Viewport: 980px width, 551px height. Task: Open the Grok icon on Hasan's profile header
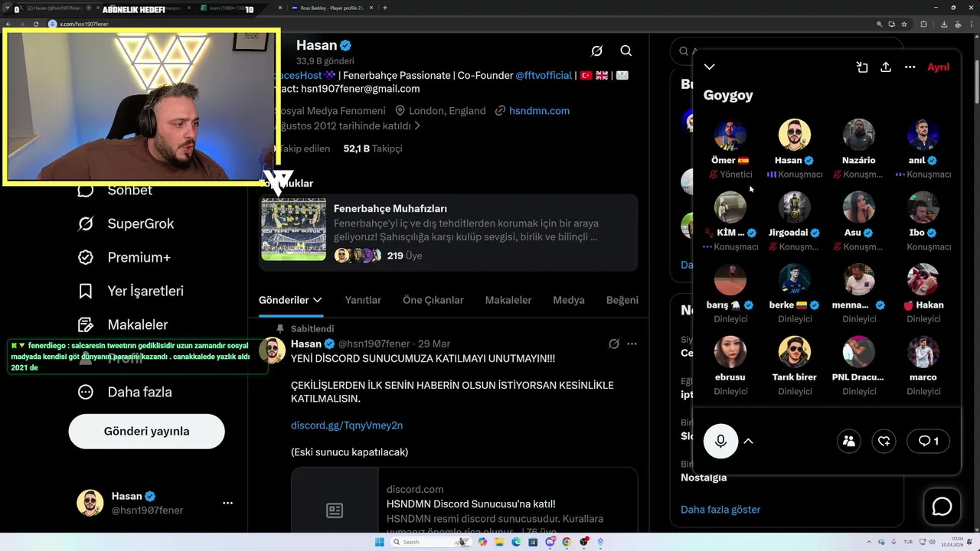coord(596,51)
